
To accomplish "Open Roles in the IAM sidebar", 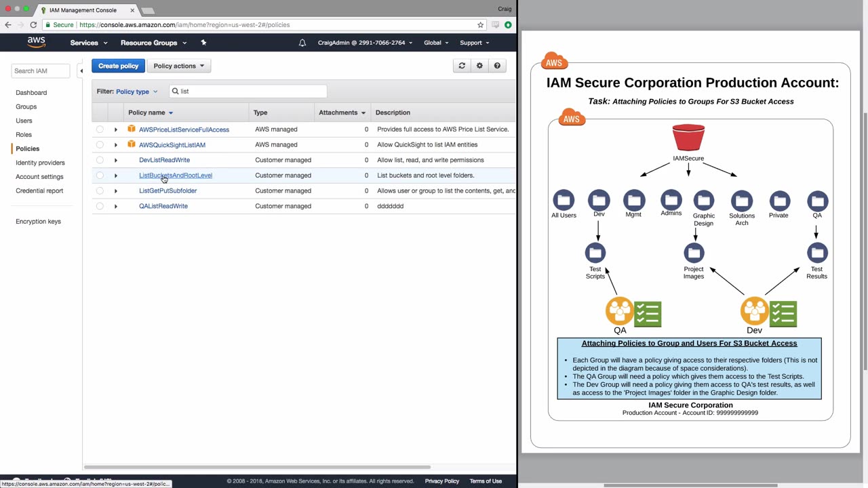I will [x=24, y=135].
